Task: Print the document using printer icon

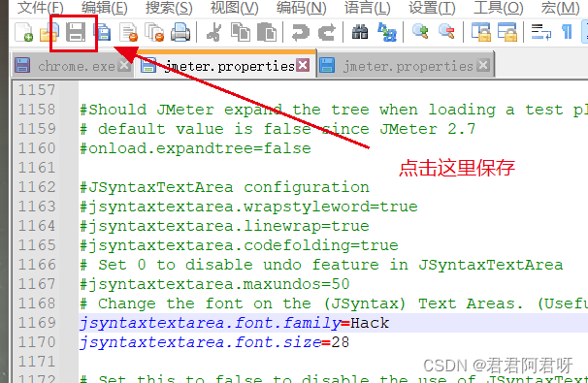Action: (180, 32)
